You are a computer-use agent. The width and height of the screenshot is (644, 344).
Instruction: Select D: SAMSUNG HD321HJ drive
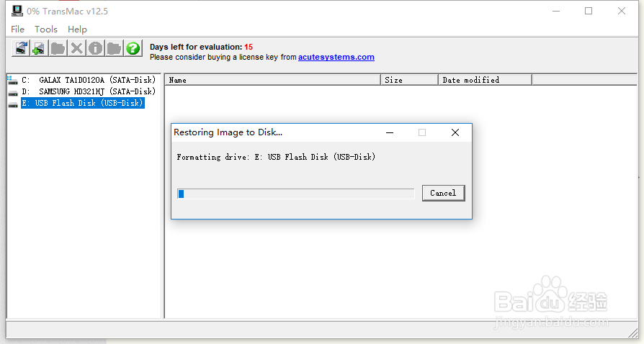89,91
